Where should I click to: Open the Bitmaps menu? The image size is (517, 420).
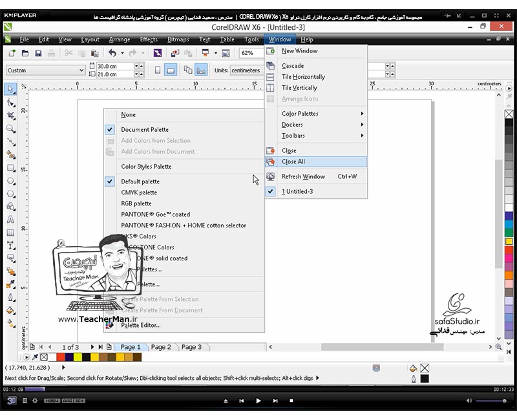pos(178,39)
